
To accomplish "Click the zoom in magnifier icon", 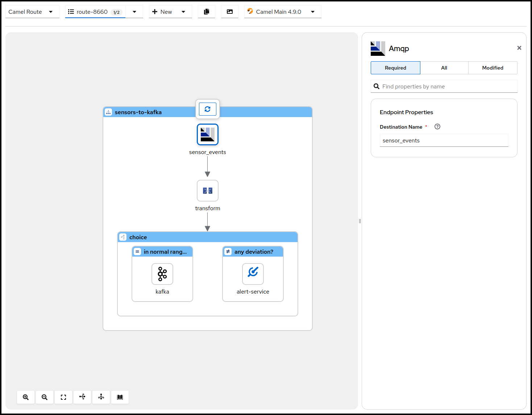I will 26,397.
